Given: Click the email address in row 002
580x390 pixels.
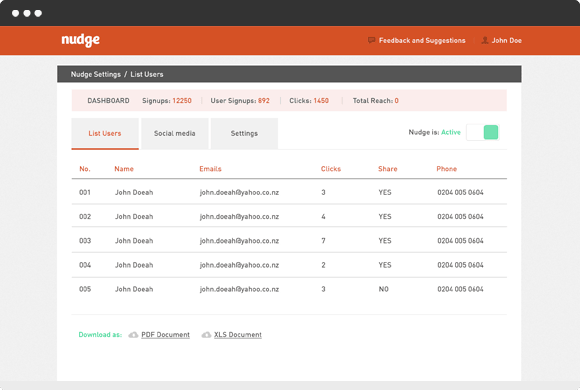Looking at the screenshot, I should pos(239,216).
